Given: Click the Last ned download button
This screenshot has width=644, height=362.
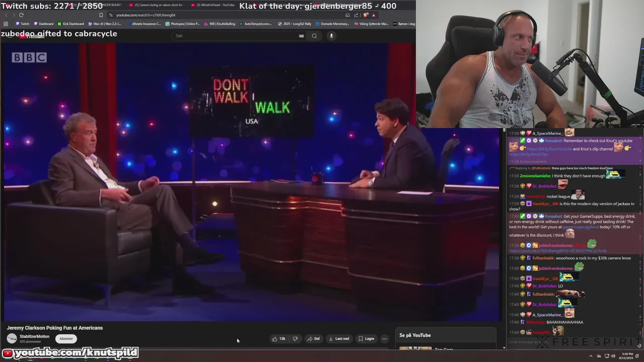Looking at the screenshot, I should coord(339,339).
